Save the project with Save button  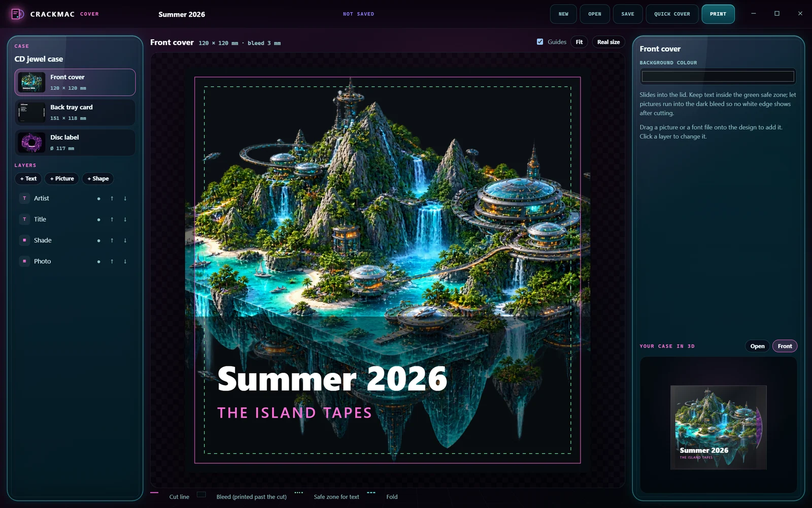[628, 14]
